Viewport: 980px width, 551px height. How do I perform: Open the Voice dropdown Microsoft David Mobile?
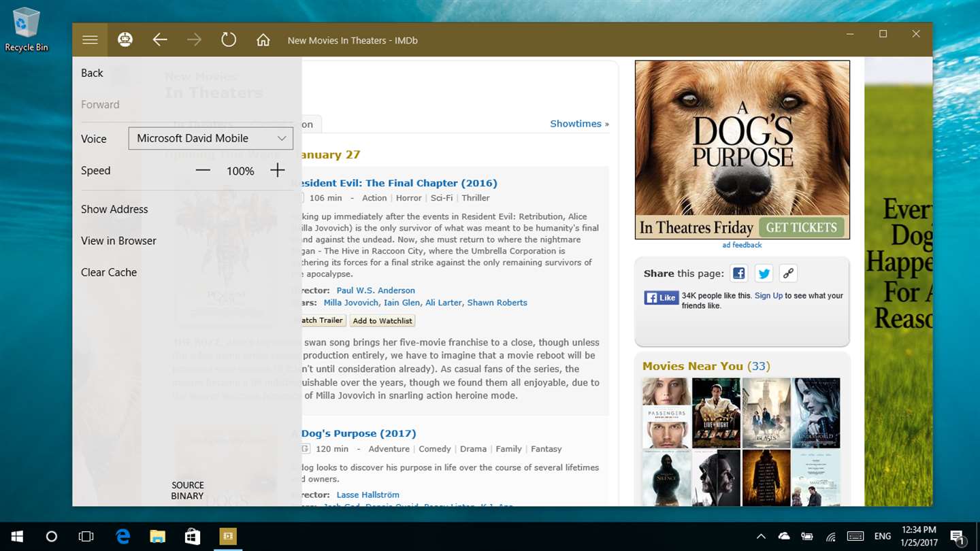click(x=211, y=138)
